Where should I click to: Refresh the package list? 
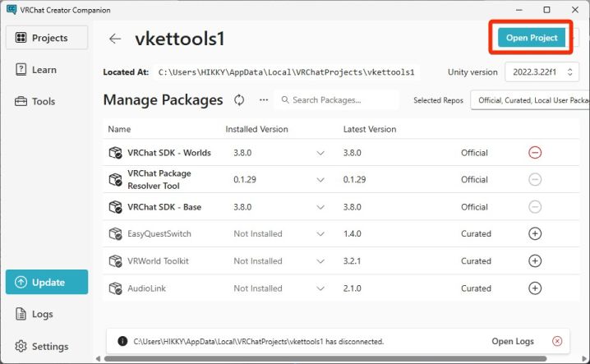point(239,100)
